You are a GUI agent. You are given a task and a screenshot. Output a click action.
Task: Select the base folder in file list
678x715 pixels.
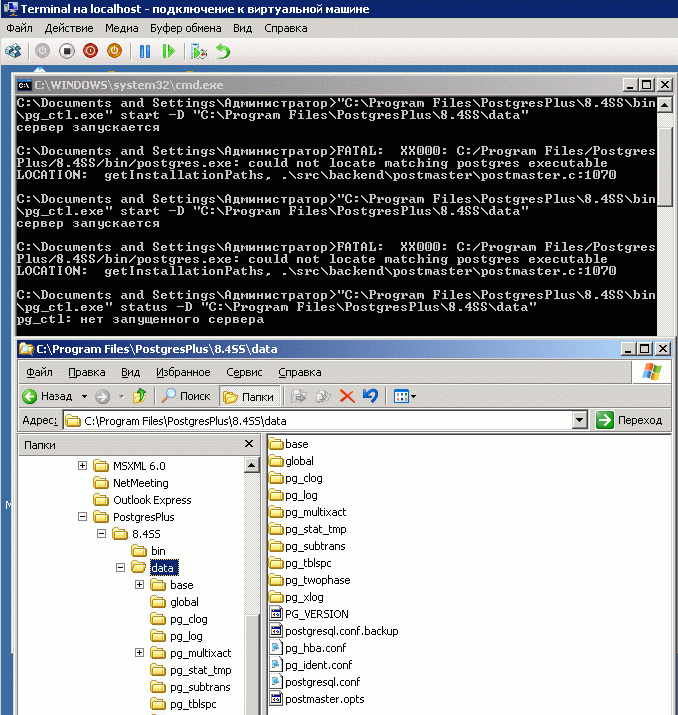[289, 444]
